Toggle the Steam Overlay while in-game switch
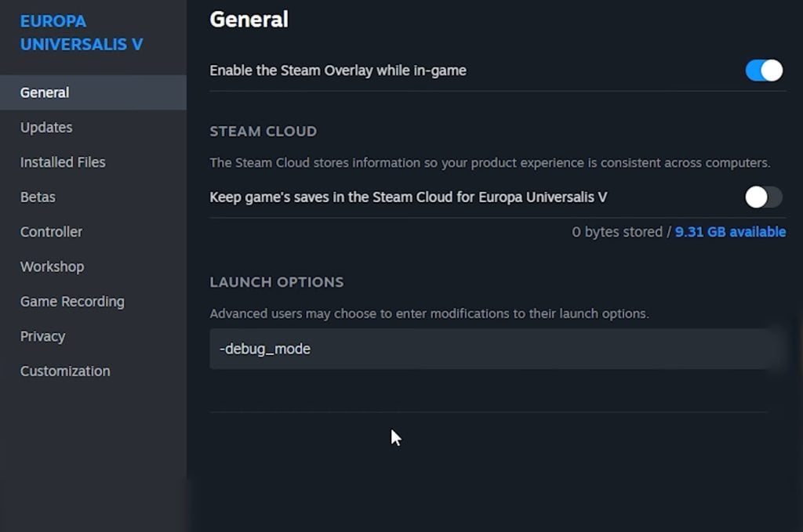 763,71
